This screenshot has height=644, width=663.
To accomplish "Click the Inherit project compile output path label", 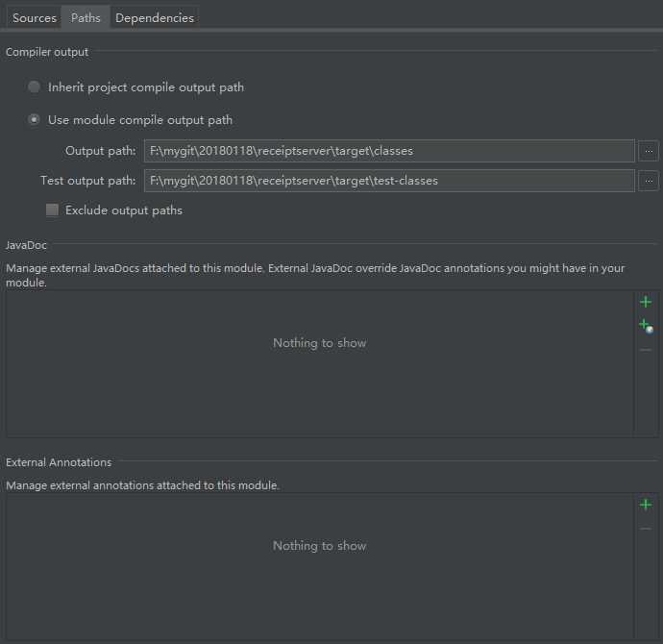I will [x=146, y=87].
